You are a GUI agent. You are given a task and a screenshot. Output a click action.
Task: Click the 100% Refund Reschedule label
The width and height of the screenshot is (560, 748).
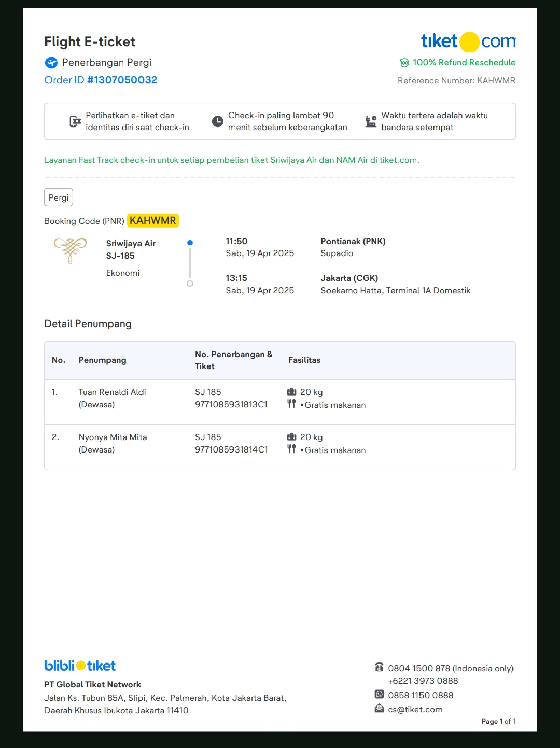[x=464, y=63]
